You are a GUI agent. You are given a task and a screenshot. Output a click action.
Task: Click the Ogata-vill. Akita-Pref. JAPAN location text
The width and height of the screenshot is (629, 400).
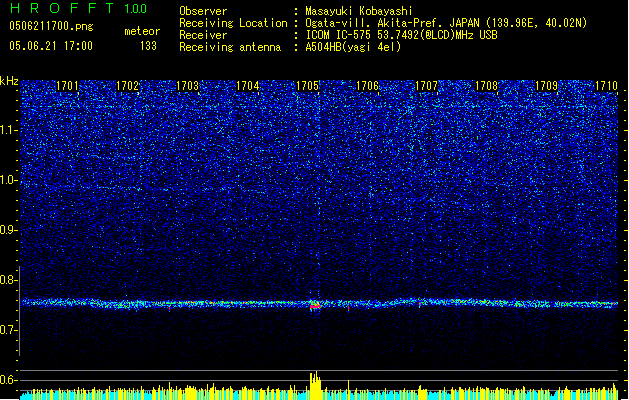point(446,23)
